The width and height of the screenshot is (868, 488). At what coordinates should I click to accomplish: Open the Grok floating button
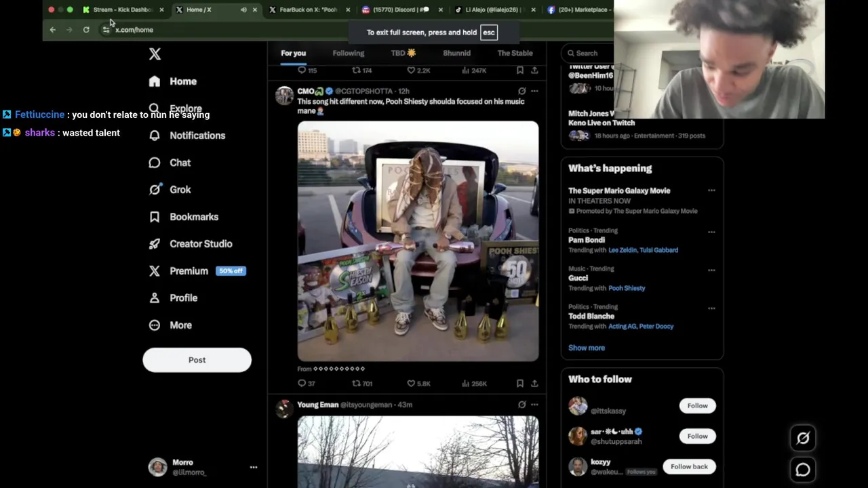803,438
